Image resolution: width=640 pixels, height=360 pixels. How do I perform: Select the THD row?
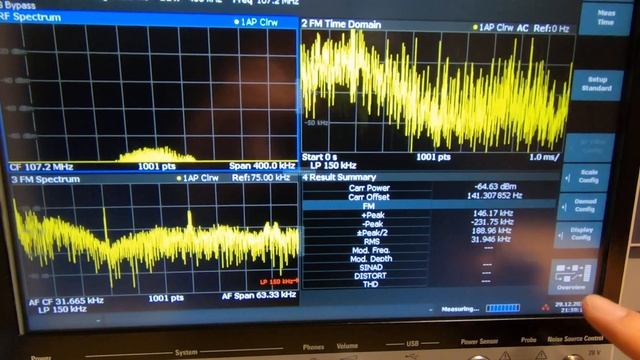[425, 284]
